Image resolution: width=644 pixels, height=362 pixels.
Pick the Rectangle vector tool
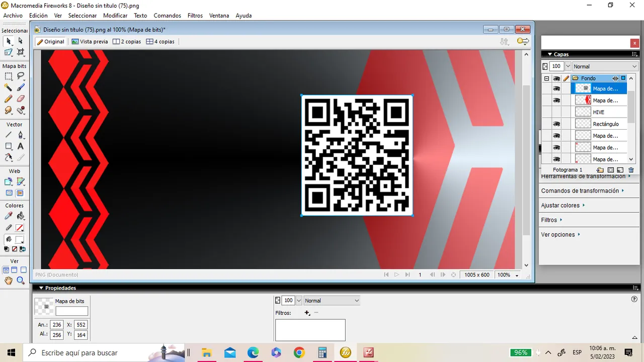coord(9,146)
